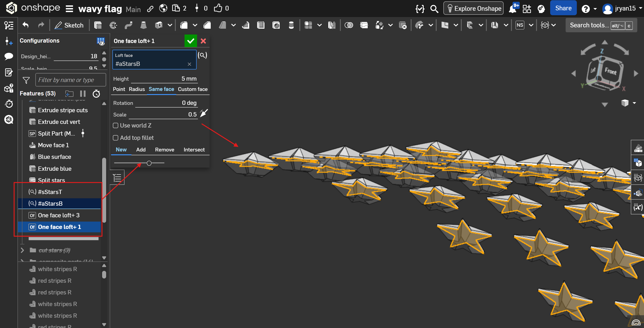Expand the cut stars folder
644x328 pixels.
pyautogui.click(x=22, y=250)
